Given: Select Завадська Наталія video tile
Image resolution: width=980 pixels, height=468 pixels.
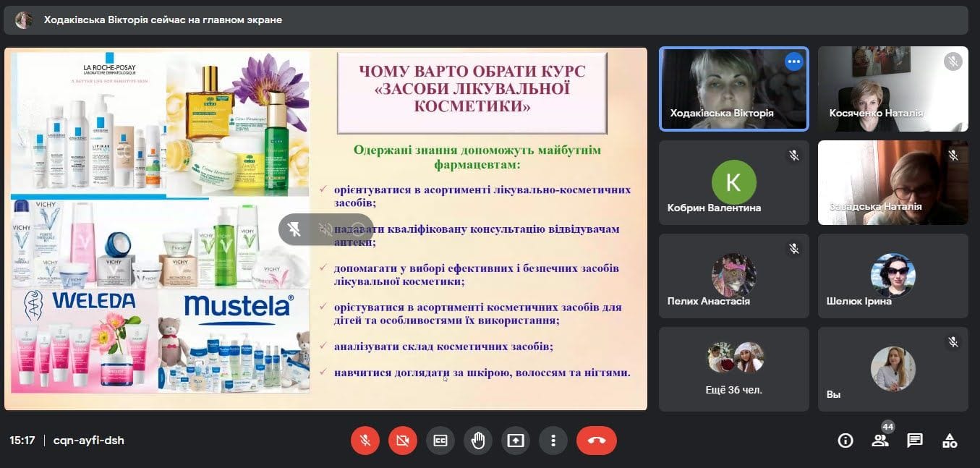Looking at the screenshot, I should (893, 182).
